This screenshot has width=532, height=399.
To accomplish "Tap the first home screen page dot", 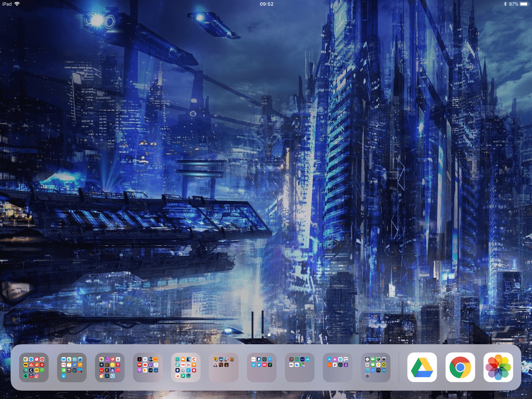I will (x=263, y=335).
